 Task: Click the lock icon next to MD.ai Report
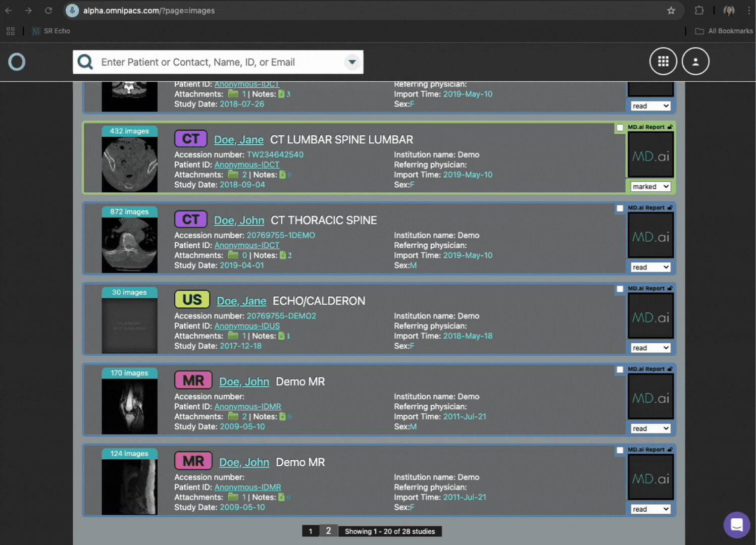click(x=670, y=127)
